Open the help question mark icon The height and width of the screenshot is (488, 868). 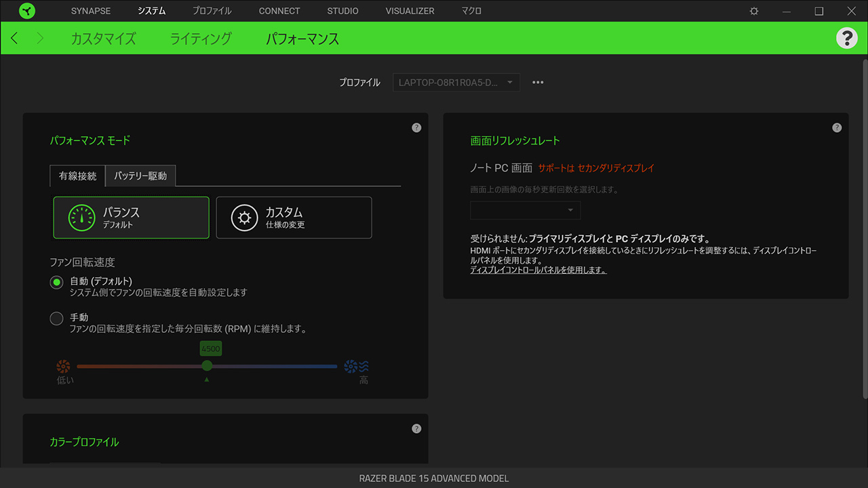[x=846, y=38]
